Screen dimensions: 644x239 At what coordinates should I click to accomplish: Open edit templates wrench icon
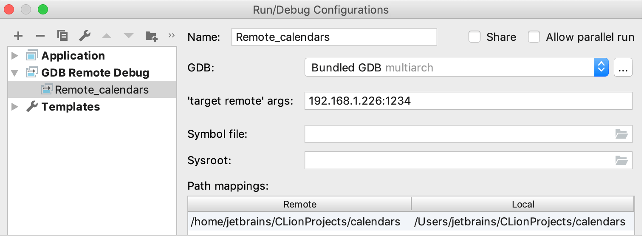tap(85, 36)
